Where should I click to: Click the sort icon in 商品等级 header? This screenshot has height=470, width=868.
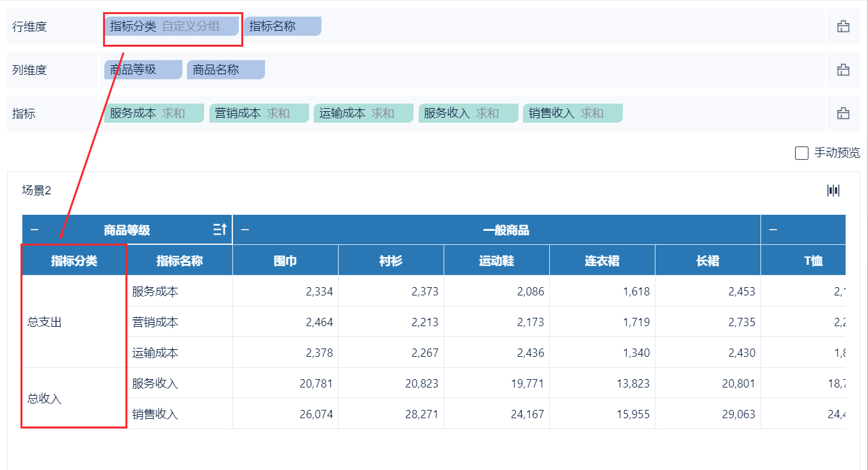coord(220,230)
